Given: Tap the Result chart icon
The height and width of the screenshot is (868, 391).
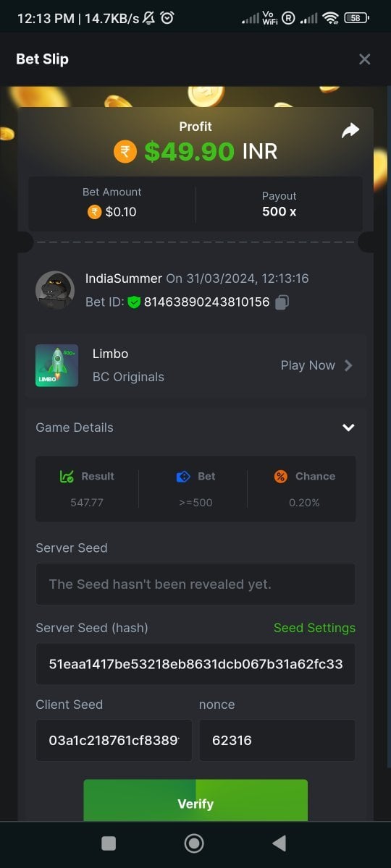Looking at the screenshot, I should click(x=67, y=476).
